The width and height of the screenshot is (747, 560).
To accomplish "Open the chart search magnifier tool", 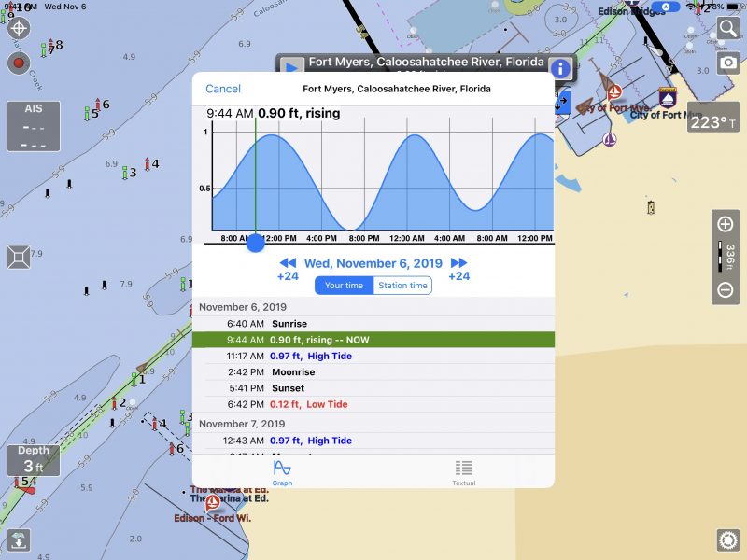I will [x=729, y=28].
